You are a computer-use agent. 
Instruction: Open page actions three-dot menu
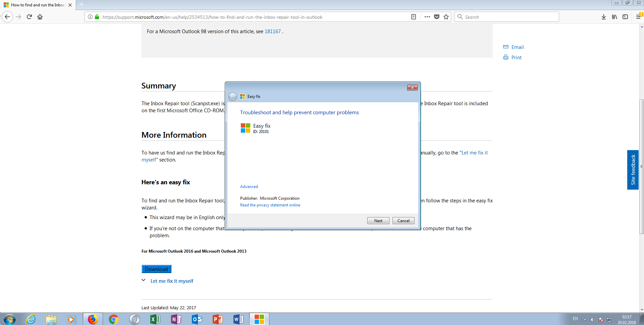coord(427,17)
